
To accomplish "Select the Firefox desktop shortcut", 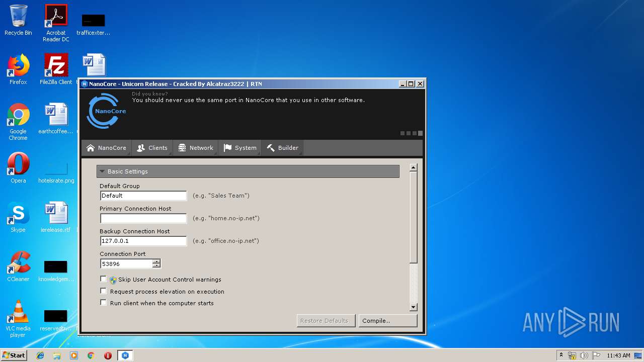I will [18, 69].
